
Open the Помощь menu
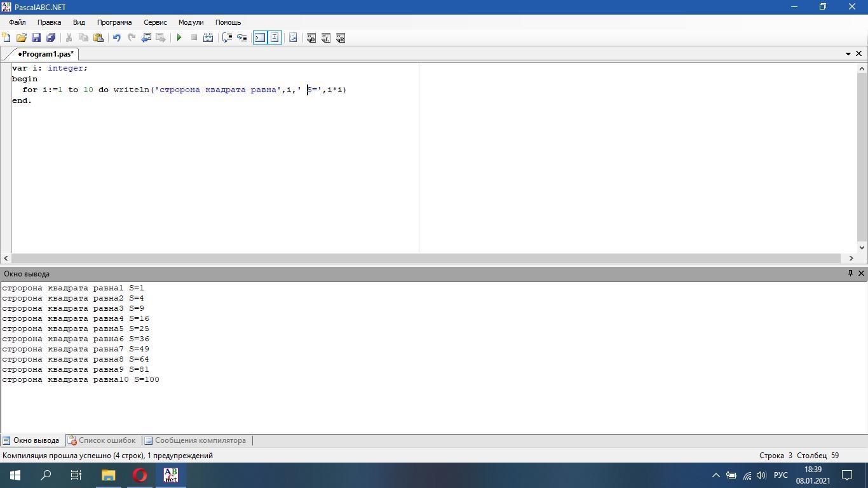(x=228, y=22)
